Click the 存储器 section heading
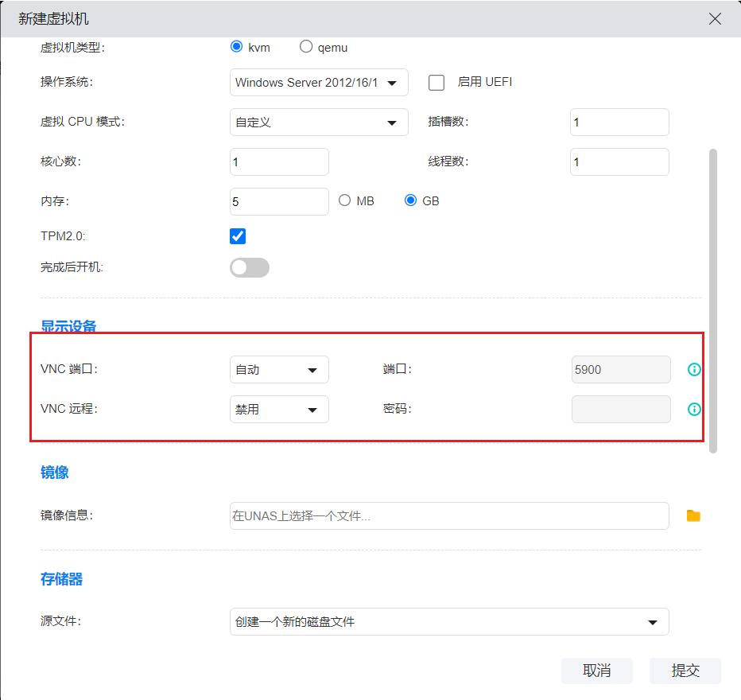The image size is (741, 700). pyautogui.click(x=62, y=579)
